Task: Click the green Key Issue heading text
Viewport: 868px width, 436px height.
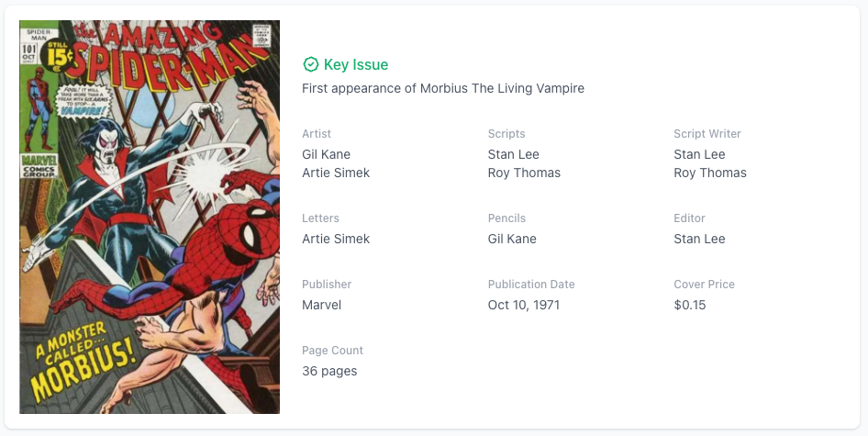Action: pos(356,64)
